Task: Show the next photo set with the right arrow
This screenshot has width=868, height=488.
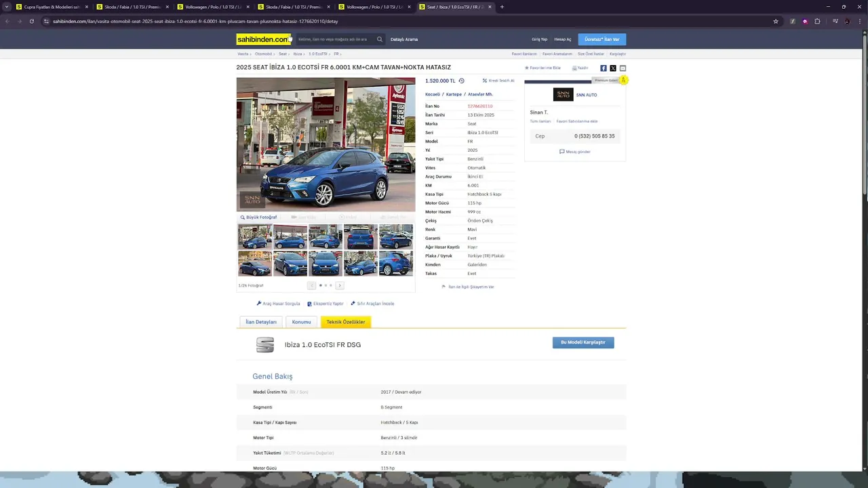Action: coord(340,285)
